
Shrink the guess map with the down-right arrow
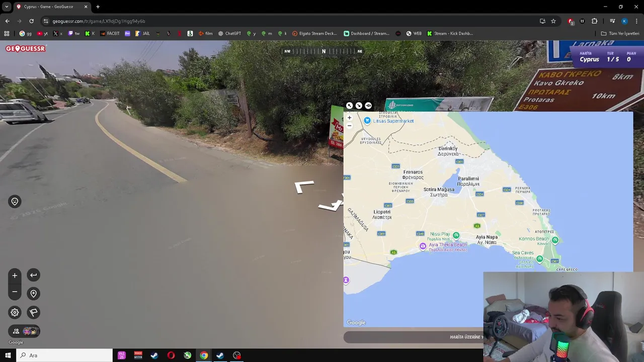pyautogui.click(x=359, y=106)
